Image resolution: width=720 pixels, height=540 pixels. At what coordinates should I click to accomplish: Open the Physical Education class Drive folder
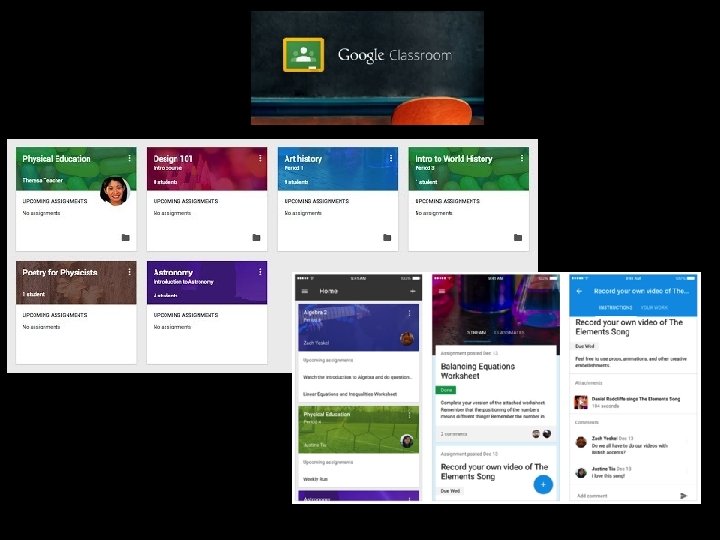tap(125, 237)
